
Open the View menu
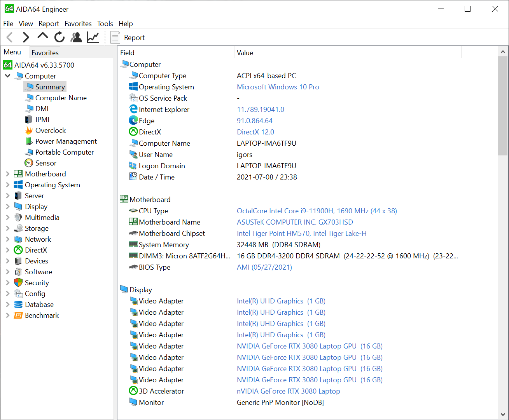[x=26, y=24]
